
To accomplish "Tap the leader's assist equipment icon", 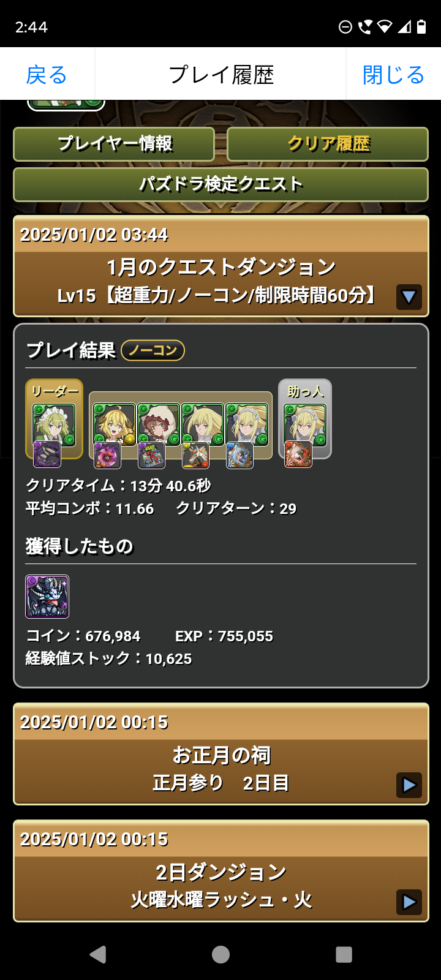I will point(47,454).
